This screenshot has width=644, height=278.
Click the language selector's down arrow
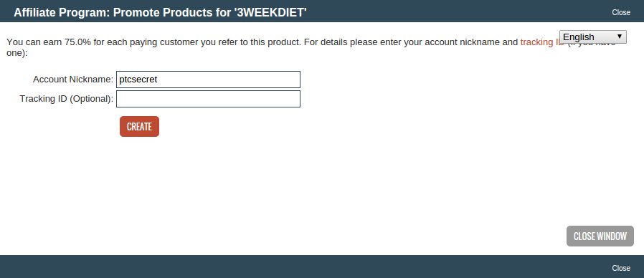(x=620, y=37)
